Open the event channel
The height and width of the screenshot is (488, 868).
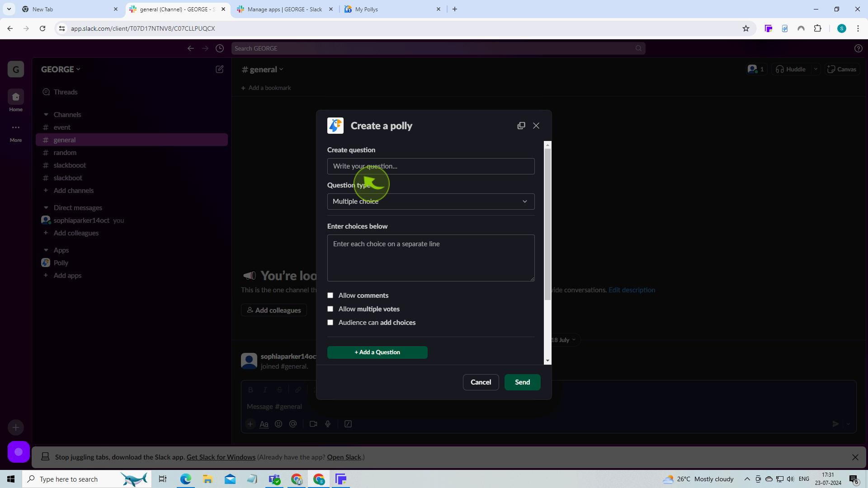(62, 127)
